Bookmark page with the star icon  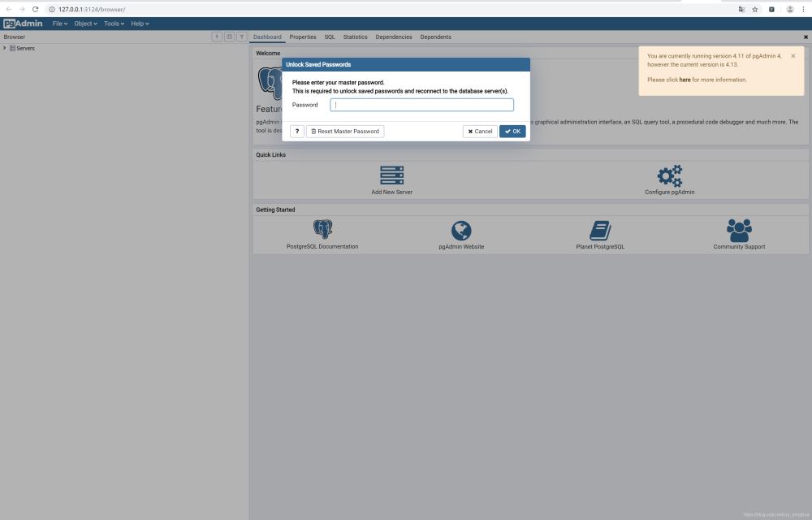click(755, 9)
